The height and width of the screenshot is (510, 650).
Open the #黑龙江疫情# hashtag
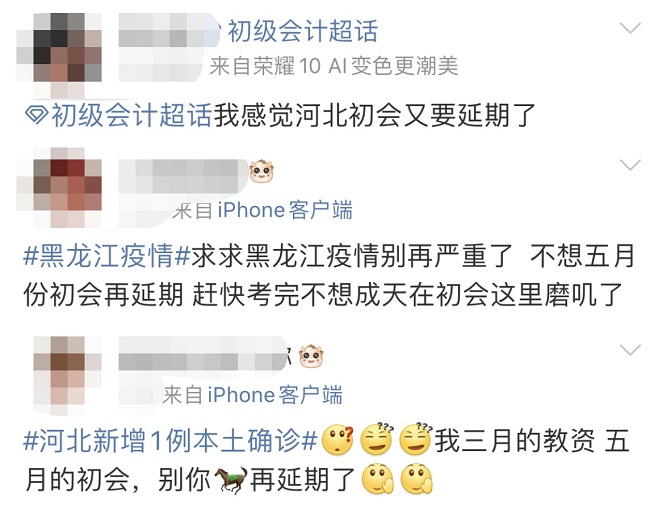[106, 256]
